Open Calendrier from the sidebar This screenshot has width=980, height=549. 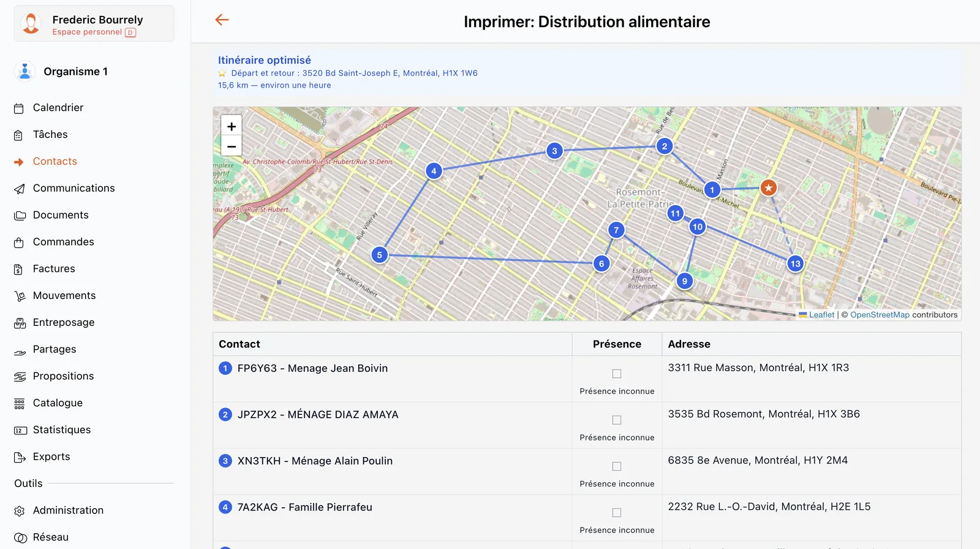[58, 108]
